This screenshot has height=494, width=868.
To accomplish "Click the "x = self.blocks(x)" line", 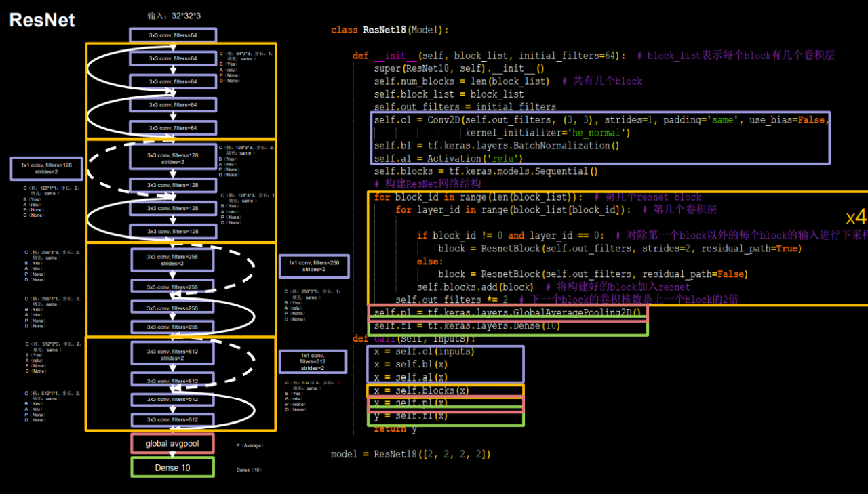I will [x=422, y=390].
